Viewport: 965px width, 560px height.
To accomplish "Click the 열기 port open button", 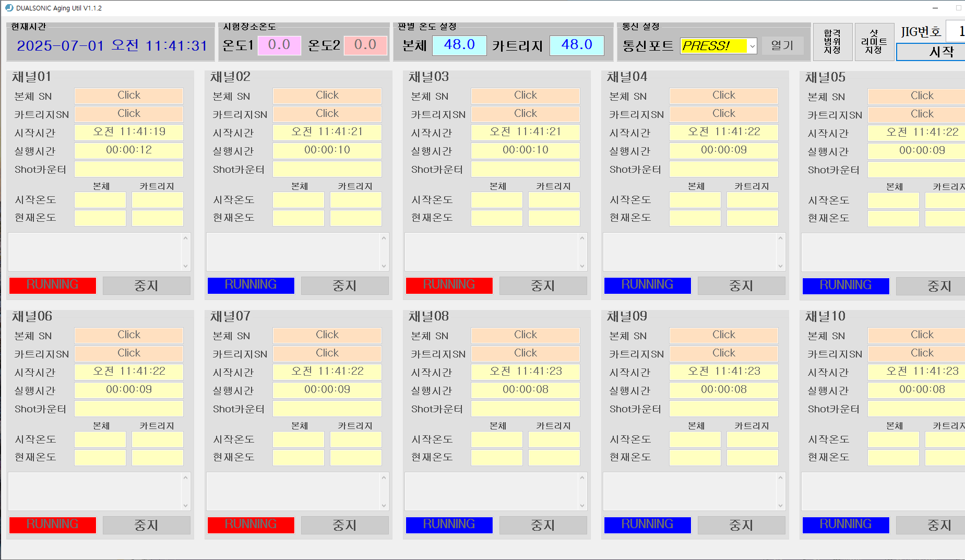I will (782, 46).
